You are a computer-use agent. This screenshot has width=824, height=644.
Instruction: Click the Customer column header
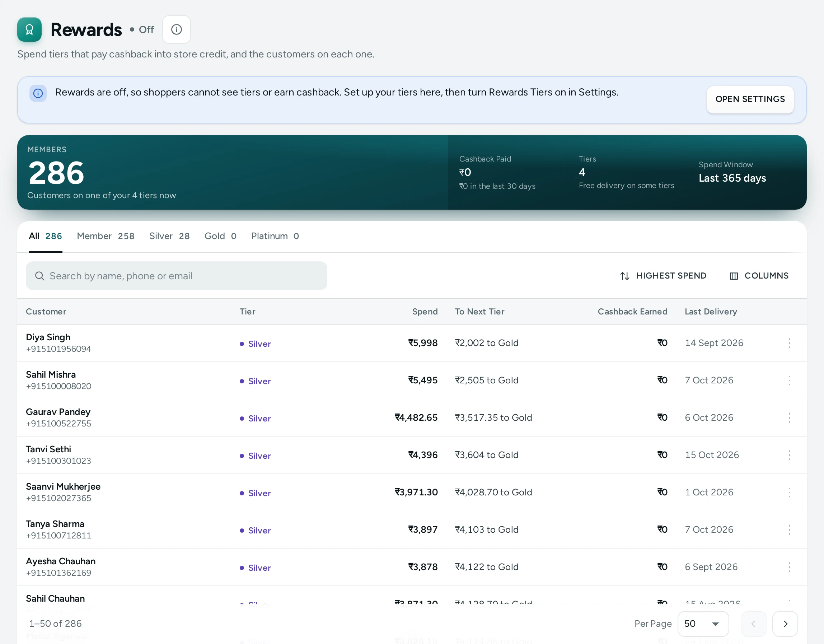(46, 312)
